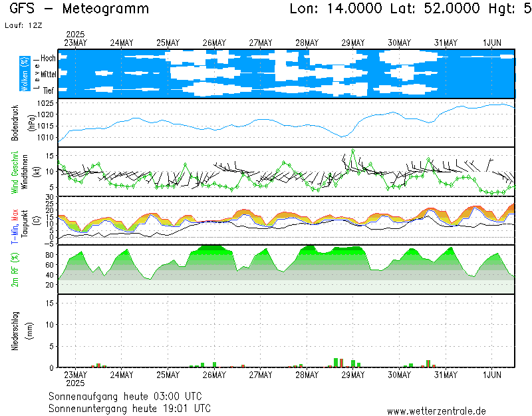
Task: Click the 'GFS – Meteogramm' title
Action: click(x=79, y=9)
